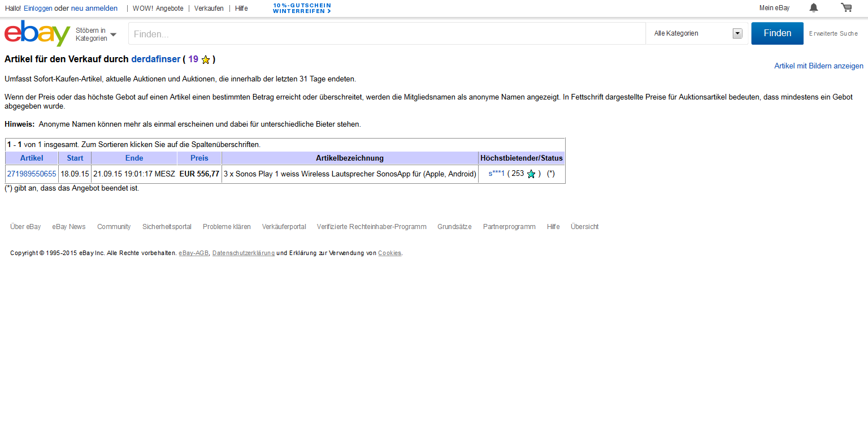This screenshot has height=427, width=868.
Task: Sort table by Artikel column
Action: point(32,158)
